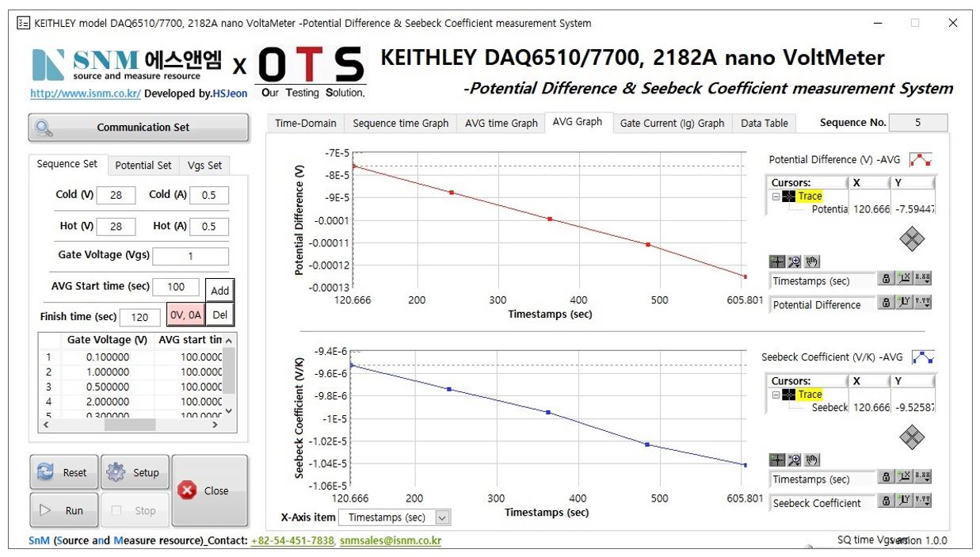This screenshot has width=980, height=557.
Task: Activate the pan hand tool for Seebeck graph
Action: tap(811, 460)
